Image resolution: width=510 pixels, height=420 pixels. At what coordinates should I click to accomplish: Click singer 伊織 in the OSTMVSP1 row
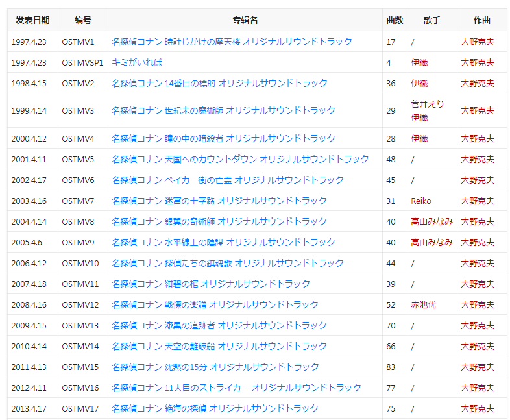point(419,62)
